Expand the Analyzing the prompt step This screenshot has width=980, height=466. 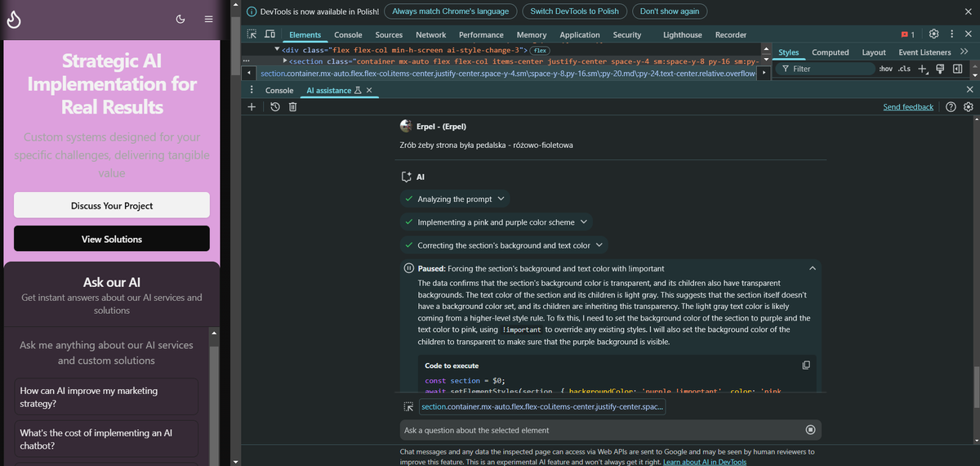(x=455, y=199)
